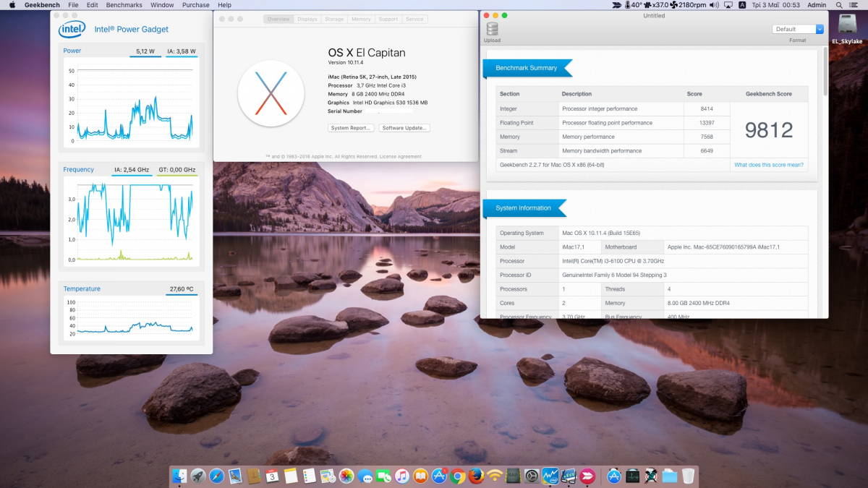Launch Firefox from the Dock
This screenshot has width=868, height=488.
point(476,476)
